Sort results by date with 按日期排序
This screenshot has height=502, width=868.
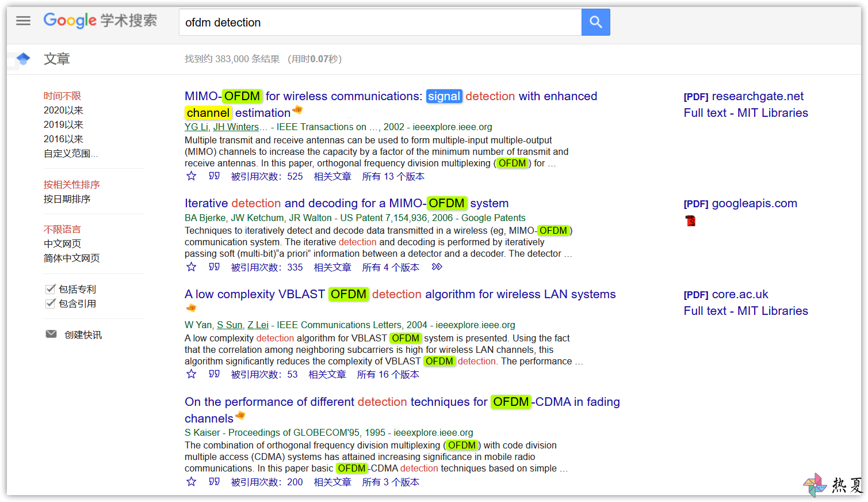(67, 199)
